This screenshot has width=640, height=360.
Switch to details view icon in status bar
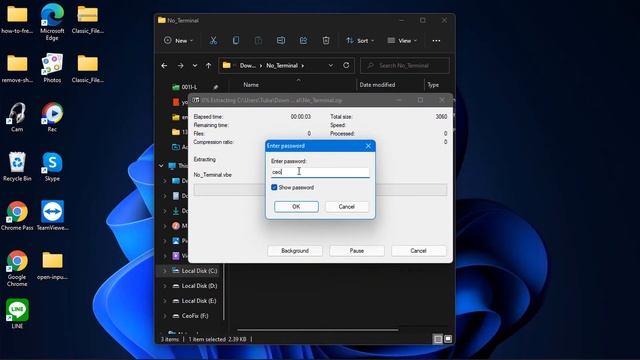(x=438, y=339)
